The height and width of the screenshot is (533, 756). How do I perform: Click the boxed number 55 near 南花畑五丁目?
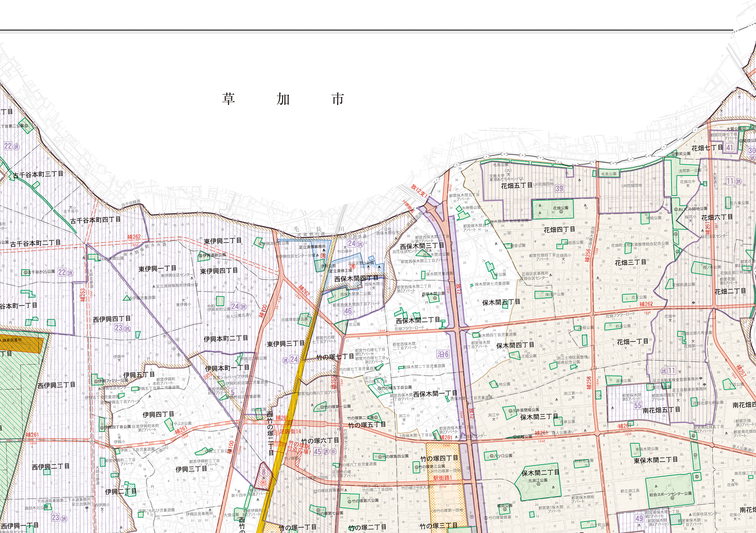(x=638, y=405)
